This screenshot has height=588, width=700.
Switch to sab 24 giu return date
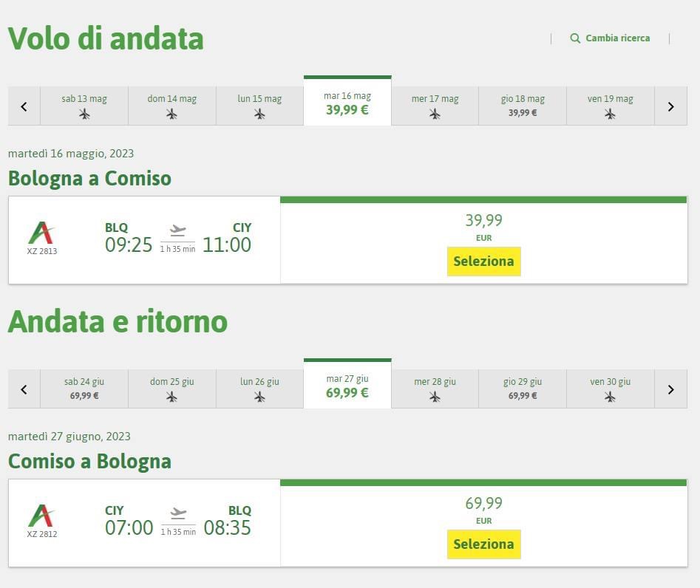[84, 389]
